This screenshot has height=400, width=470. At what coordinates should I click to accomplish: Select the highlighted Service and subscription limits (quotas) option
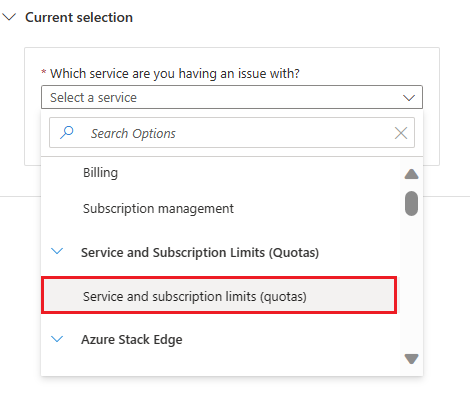click(x=219, y=295)
